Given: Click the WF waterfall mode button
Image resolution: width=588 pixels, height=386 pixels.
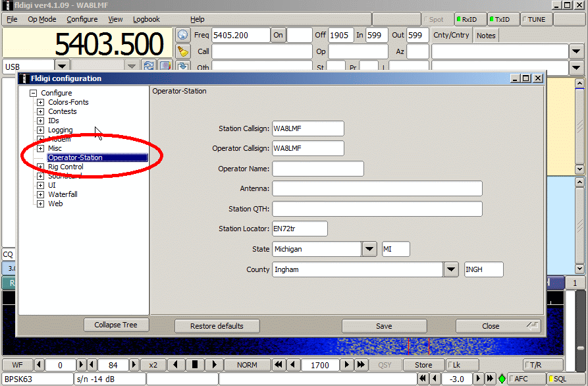Looking at the screenshot, I should (x=17, y=365).
